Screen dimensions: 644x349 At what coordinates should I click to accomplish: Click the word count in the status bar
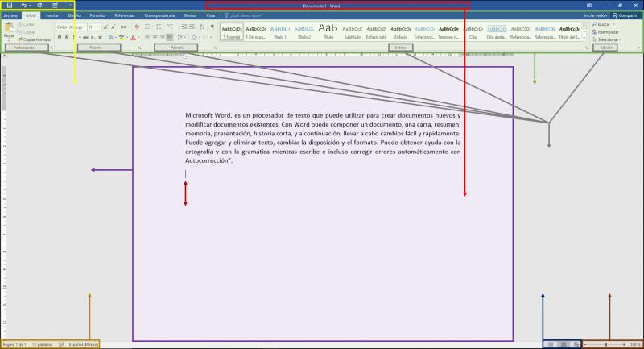point(43,344)
